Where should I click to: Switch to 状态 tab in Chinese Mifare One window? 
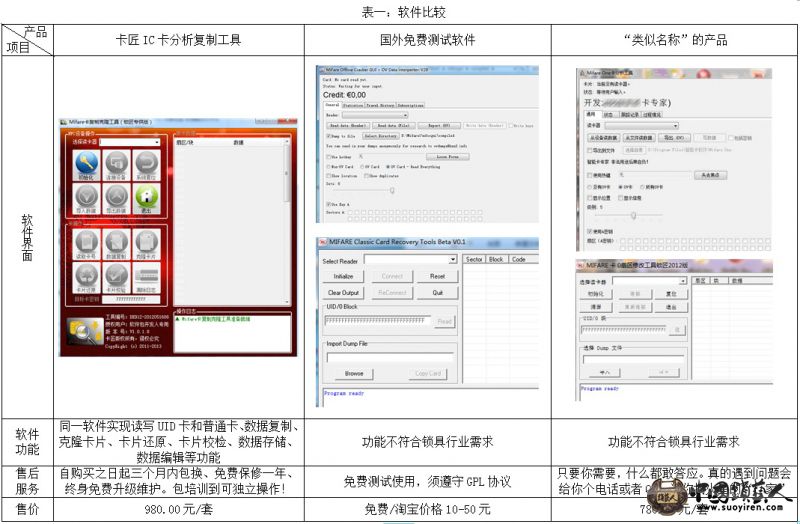pyautogui.click(x=609, y=115)
